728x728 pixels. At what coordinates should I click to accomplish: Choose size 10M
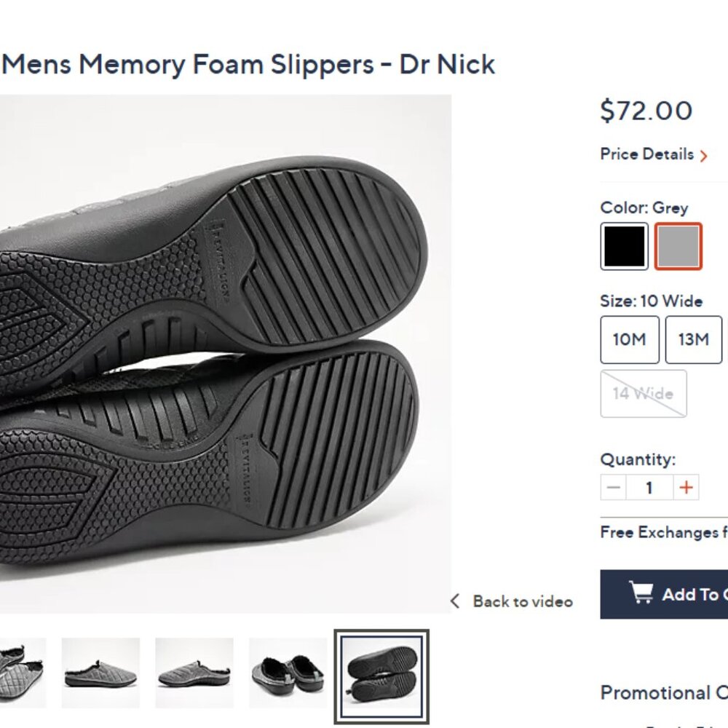click(x=630, y=339)
